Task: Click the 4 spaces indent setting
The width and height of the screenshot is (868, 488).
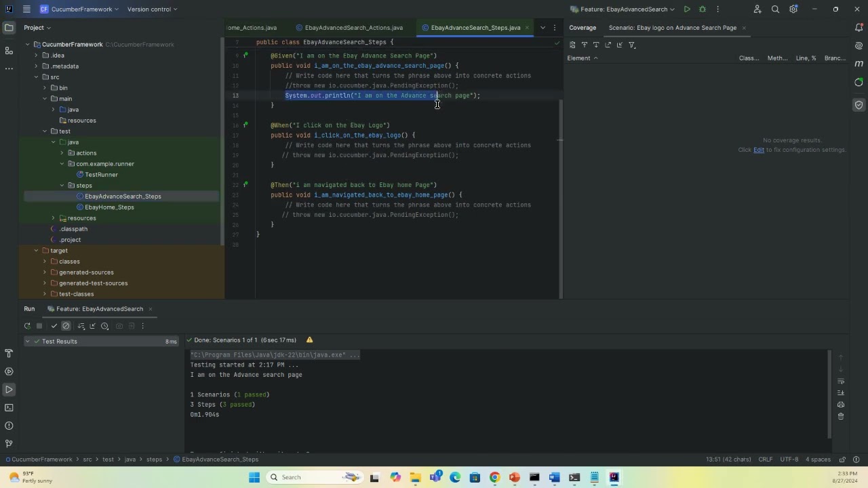Action: point(818,460)
